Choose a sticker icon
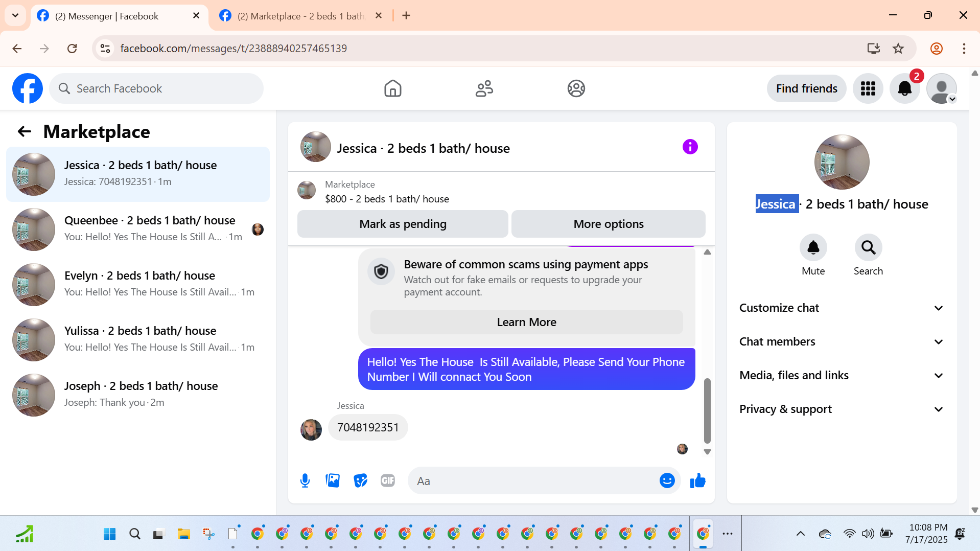980x551 pixels. click(360, 480)
